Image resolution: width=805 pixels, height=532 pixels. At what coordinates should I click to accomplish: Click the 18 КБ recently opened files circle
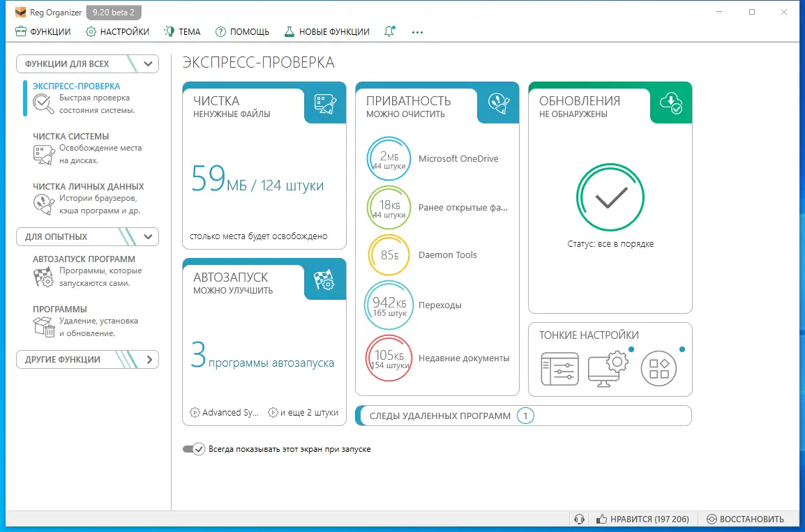[389, 207]
